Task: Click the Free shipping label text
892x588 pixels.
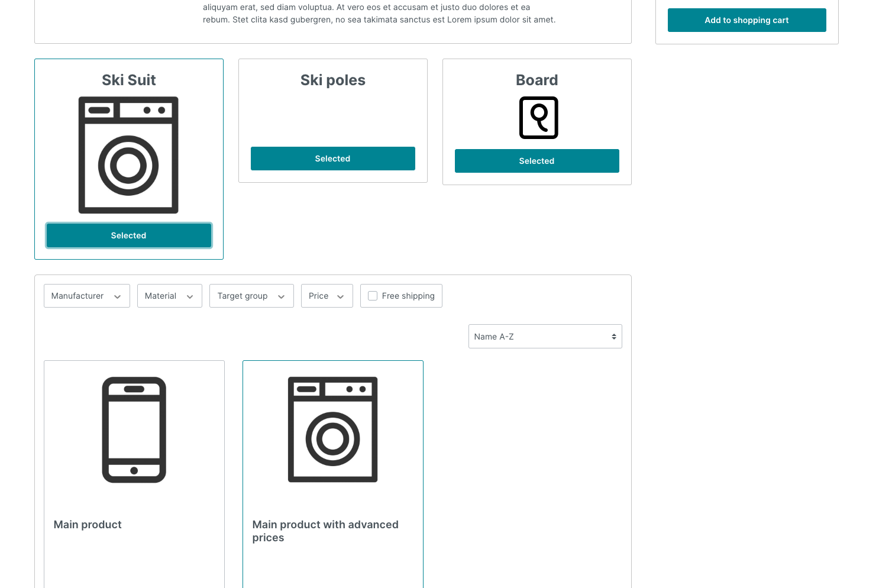Action: (x=408, y=296)
